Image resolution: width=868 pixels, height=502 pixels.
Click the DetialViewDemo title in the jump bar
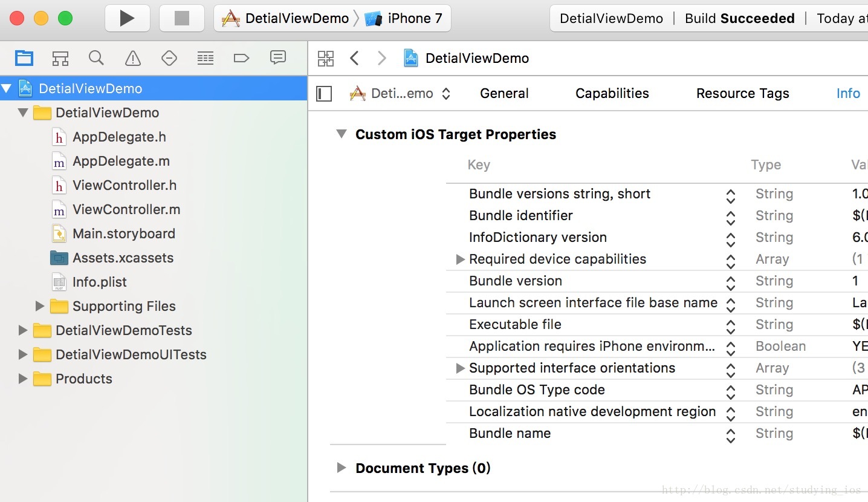477,58
